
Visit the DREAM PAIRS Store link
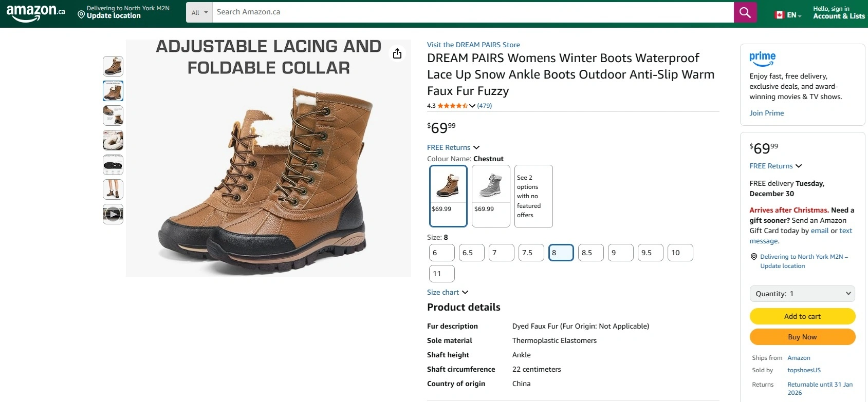point(473,45)
